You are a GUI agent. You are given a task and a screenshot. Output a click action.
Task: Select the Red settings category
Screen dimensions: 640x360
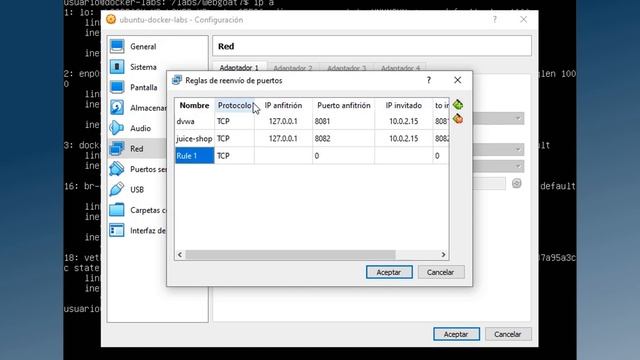point(137,149)
